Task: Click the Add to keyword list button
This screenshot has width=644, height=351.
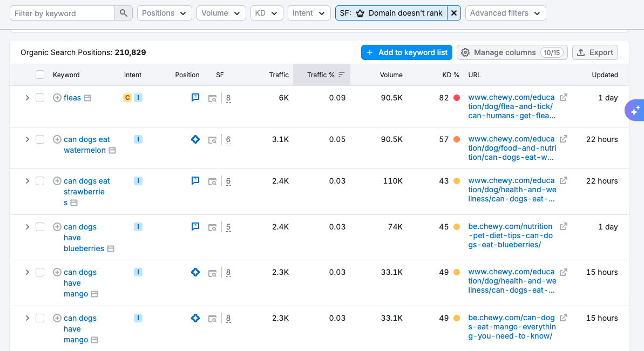Action: [408, 52]
